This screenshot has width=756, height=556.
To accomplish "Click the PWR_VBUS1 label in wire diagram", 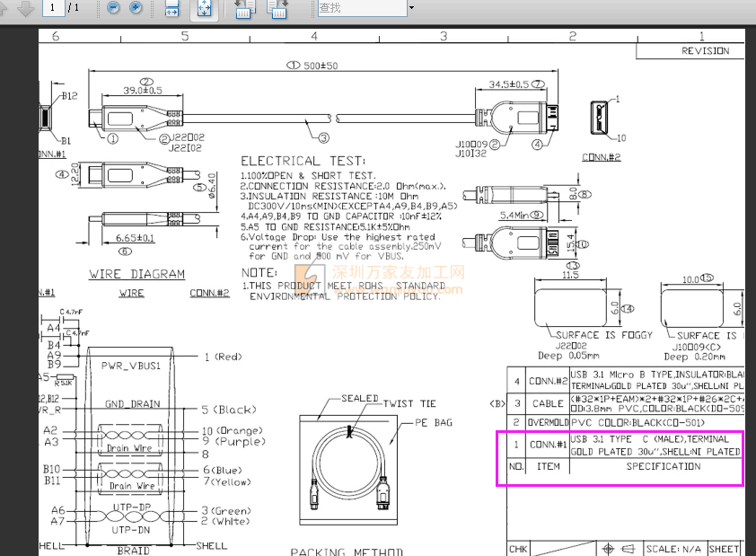I will click(x=131, y=366).
